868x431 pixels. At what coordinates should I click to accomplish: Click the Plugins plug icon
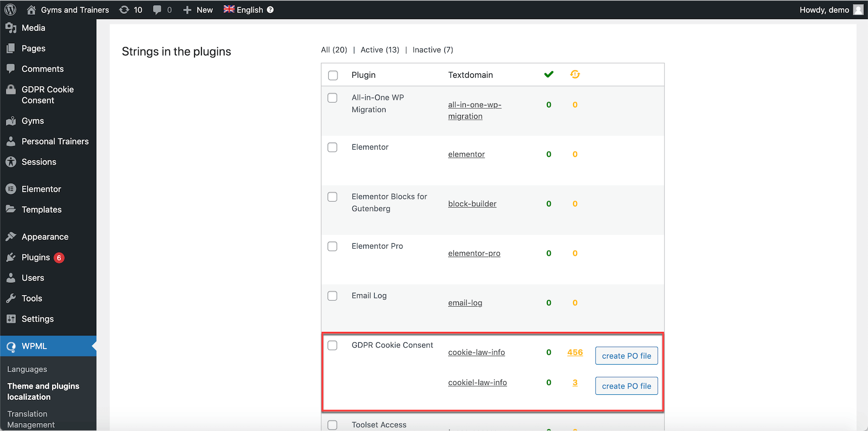[11, 257]
